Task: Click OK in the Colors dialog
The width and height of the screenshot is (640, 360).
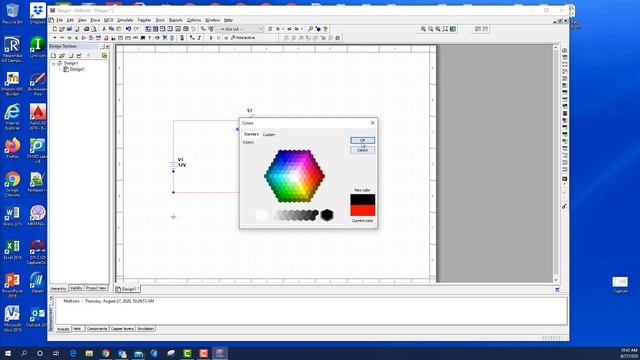Action: [x=362, y=140]
